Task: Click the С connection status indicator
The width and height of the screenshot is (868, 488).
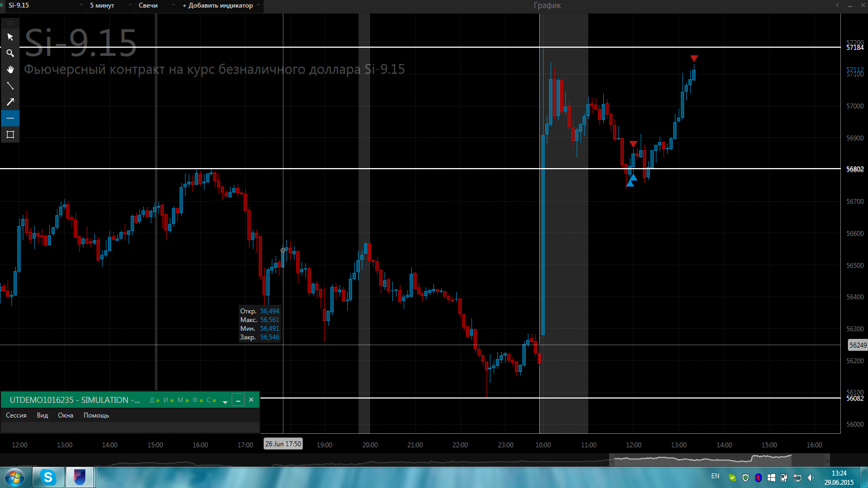Action: click(212, 400)
